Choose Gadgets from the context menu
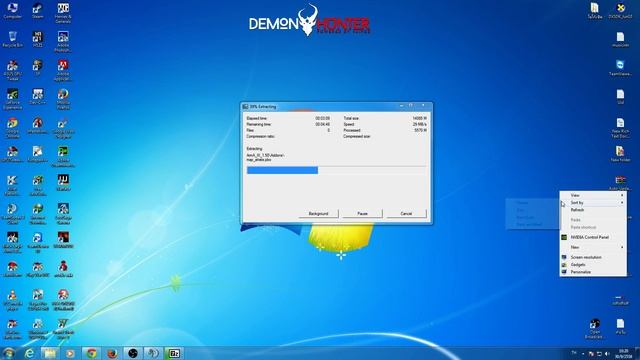This screenshot has width=640, height=360. click(593, 264)
